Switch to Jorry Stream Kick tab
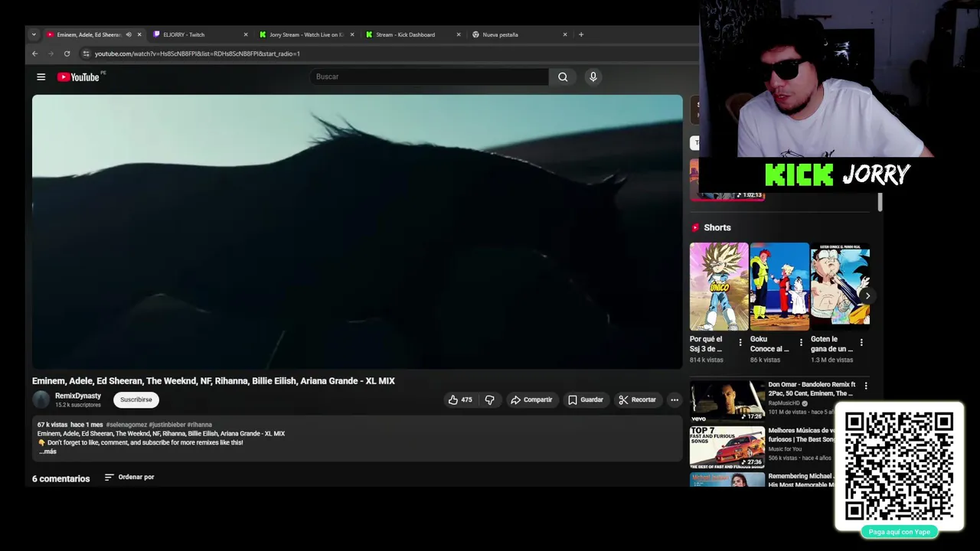This screenshot has width=980, height=551. (306, 34)
